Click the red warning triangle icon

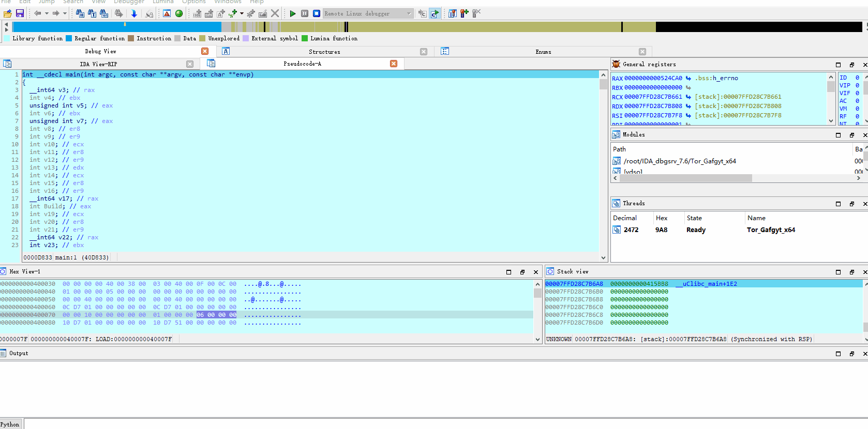pyautogui.click(x=167, y=13)
